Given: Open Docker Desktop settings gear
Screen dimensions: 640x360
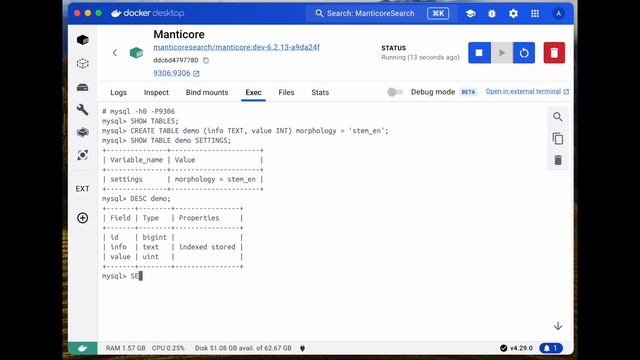Looking at the screenshot, I should 513,13.
